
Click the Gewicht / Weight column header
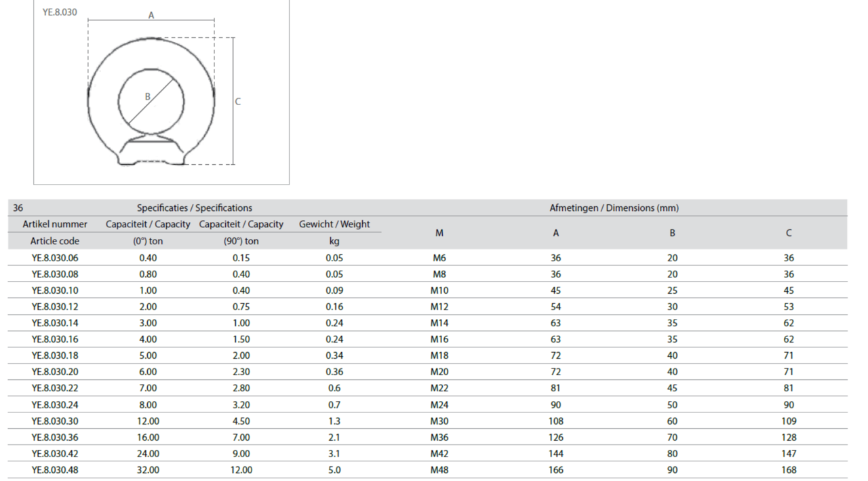(x=334, y=225)
